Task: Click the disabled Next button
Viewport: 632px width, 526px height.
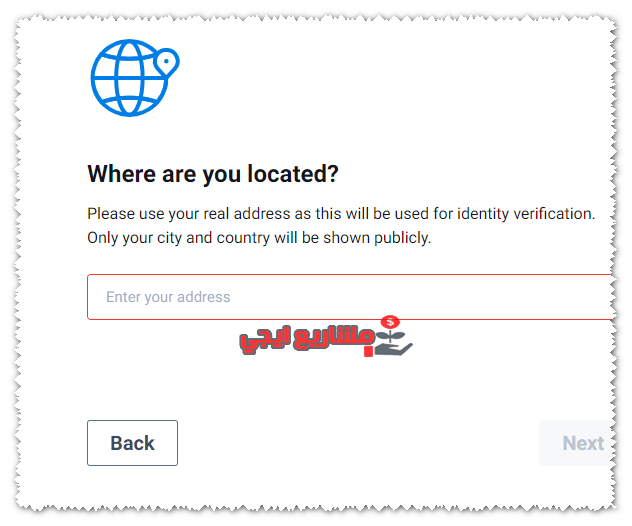Action: pos(577,443)
